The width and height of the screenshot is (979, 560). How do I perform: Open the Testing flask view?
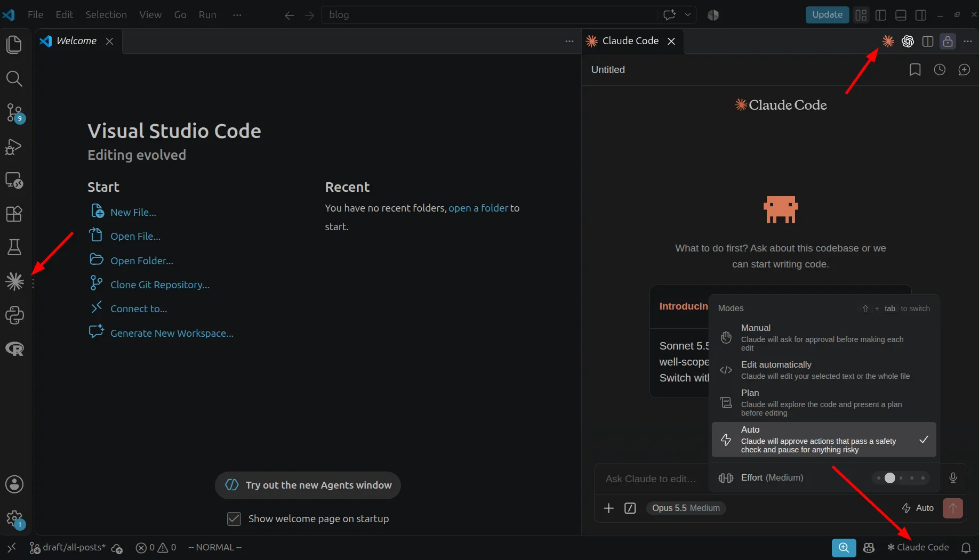pyautogui.click(x=14, y=247)
